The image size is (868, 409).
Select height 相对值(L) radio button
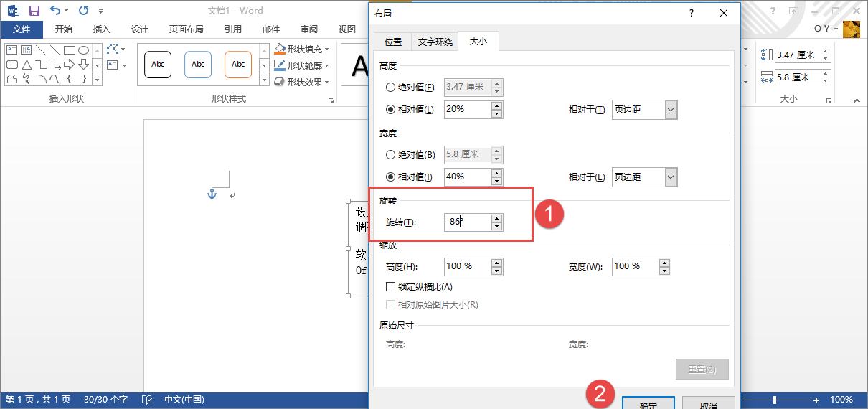(x=390, y=110)
